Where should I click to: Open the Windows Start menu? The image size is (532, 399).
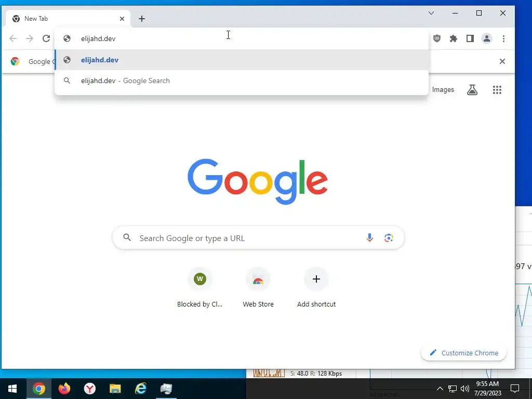tap(12, 389)
